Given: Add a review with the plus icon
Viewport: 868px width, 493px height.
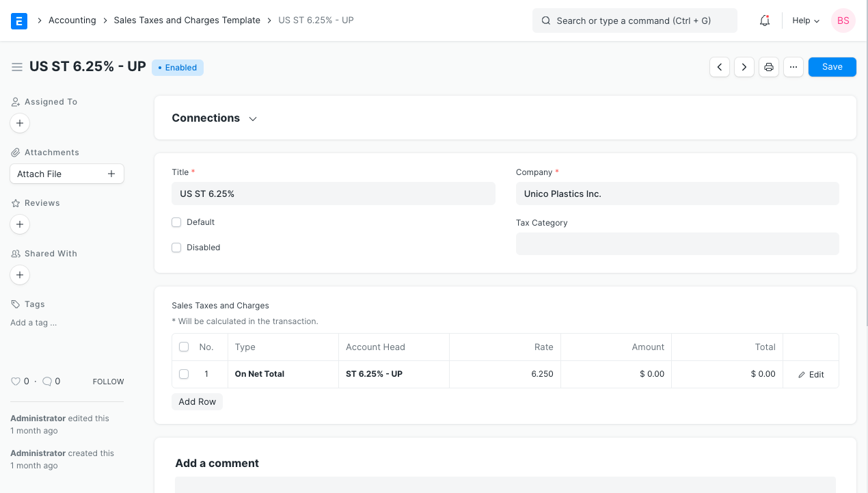Looking at the screenshot, I should (x=20, y=224).
